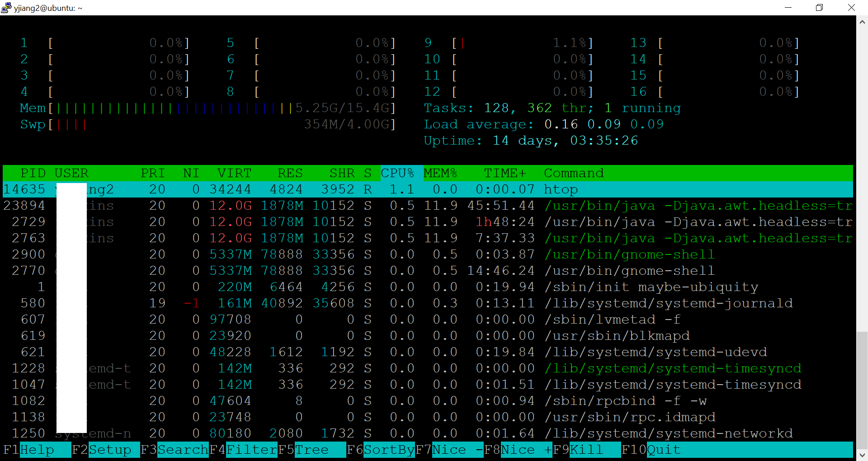Sort processes by TIME+ column
Screen dimensions: 868x461
click(505, 173)
